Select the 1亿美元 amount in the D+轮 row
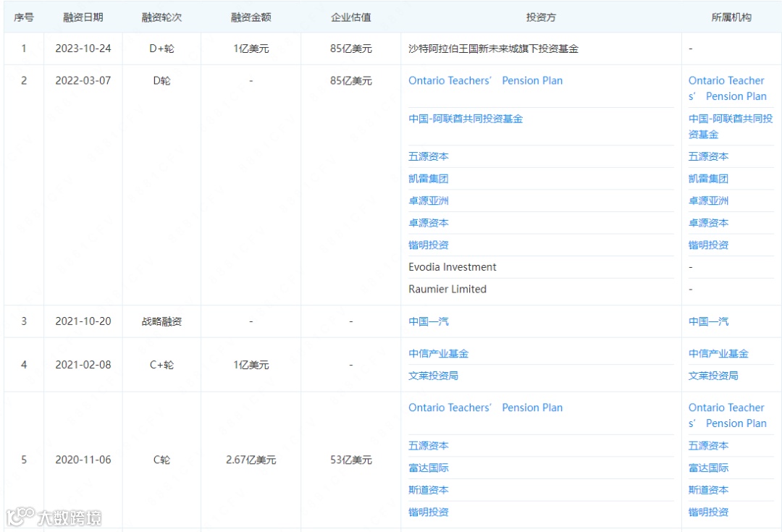The width and height of the screenshot is (782, 532). click(x=251, y=48)
